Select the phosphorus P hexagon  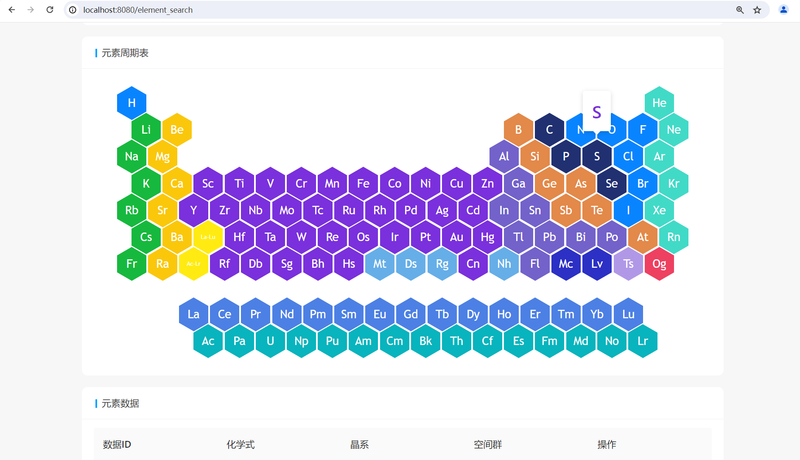pos(566,157)
